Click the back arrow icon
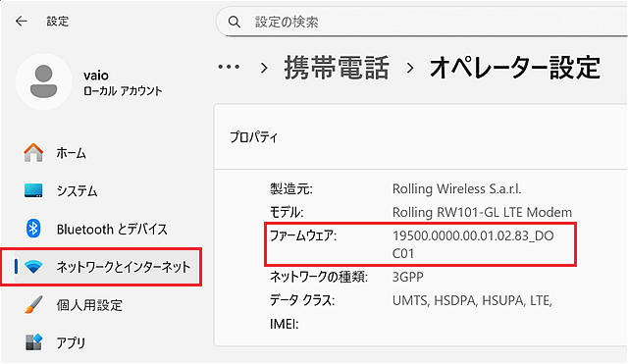 coord(22,21)
